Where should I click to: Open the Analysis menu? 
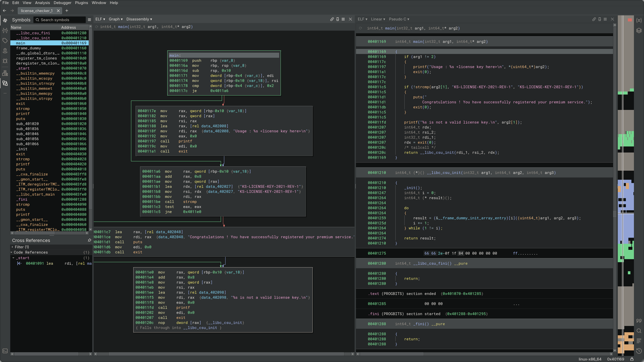42,3
